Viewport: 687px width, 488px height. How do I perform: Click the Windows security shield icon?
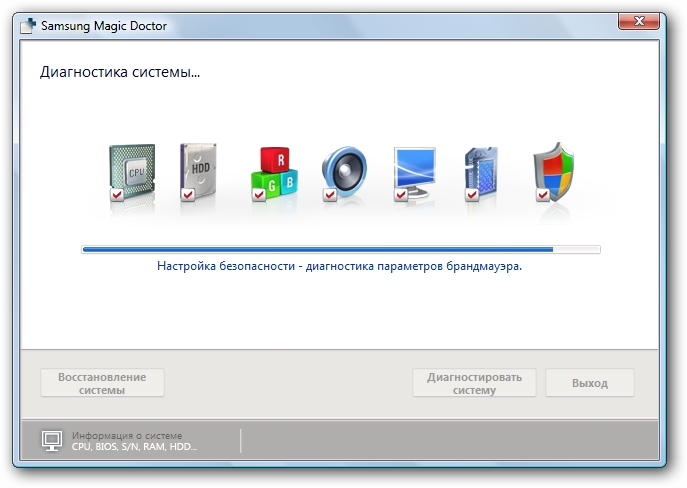(x=554, y=172)
